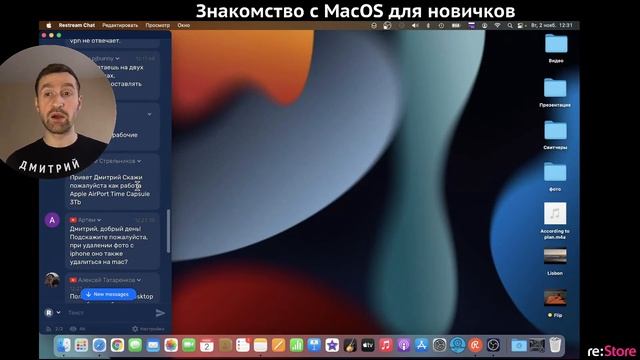Click YouTube badge beside Артем

click(73, 220)
